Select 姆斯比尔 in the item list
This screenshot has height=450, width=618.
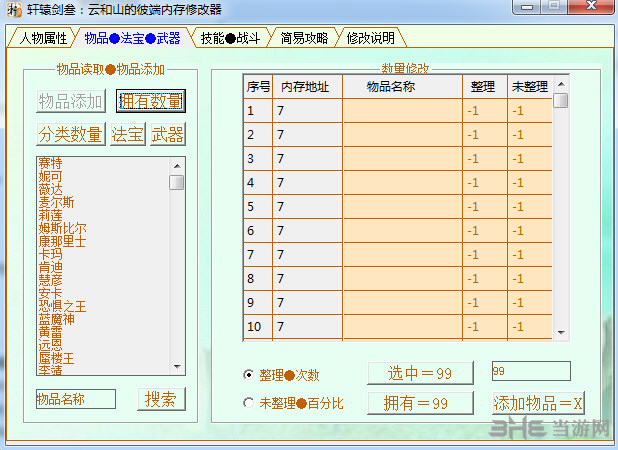click(x=62, y=228)
